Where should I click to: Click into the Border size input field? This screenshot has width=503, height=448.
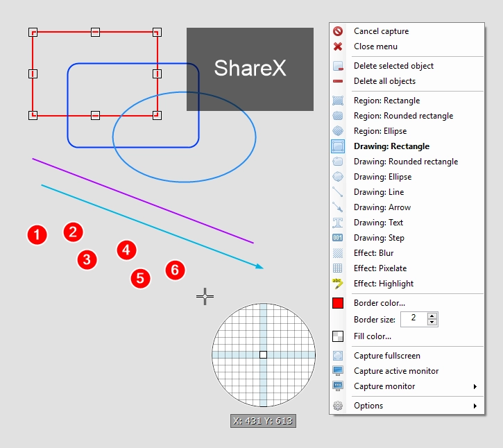coord(414,319)
